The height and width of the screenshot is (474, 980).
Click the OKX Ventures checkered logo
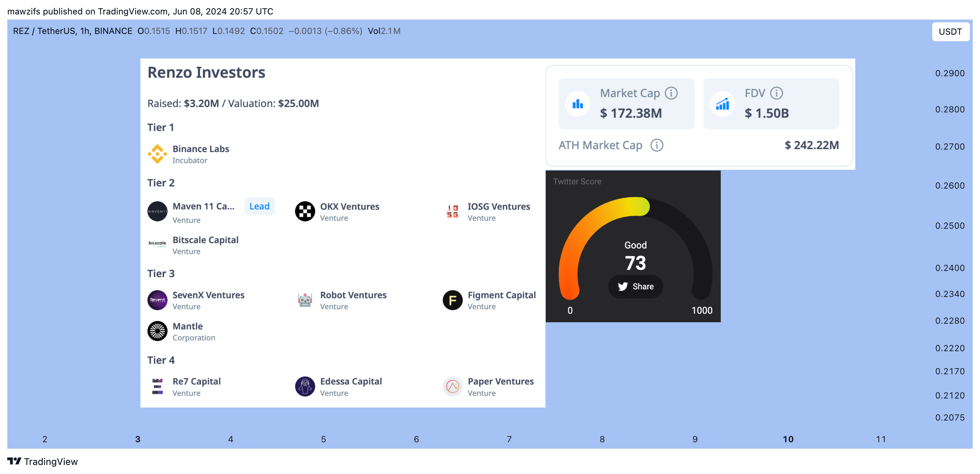[305, 211]
